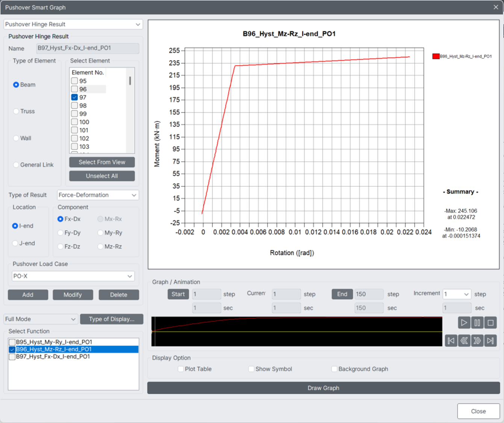
Task: Select the Beam element type
Action: pos(16,85)
